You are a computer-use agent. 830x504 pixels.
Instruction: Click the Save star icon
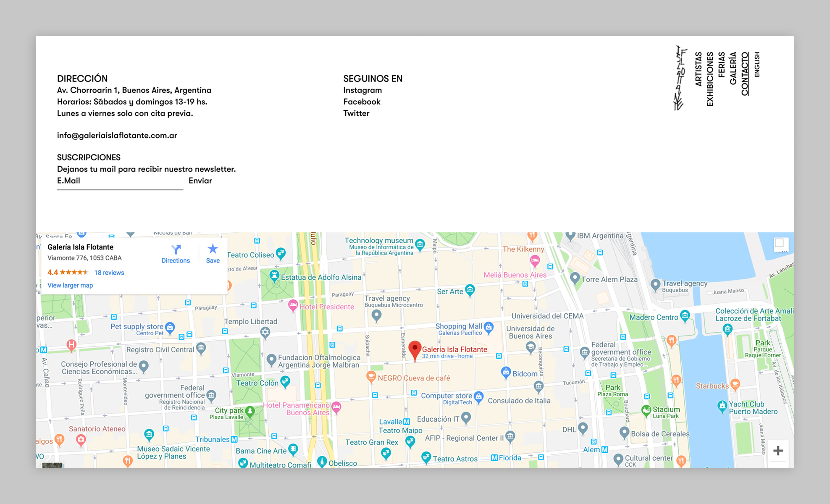pyautogui.click(x=213, y=249)
